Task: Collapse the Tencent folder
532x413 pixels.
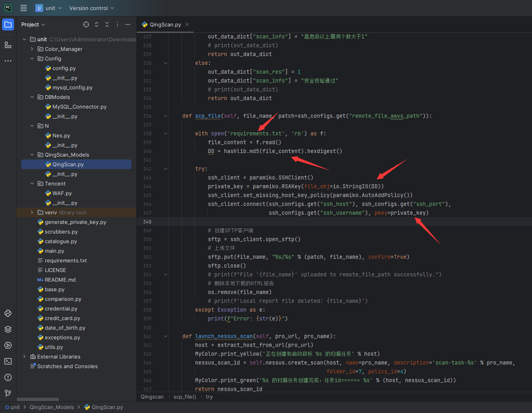Action: pos(32,183)
